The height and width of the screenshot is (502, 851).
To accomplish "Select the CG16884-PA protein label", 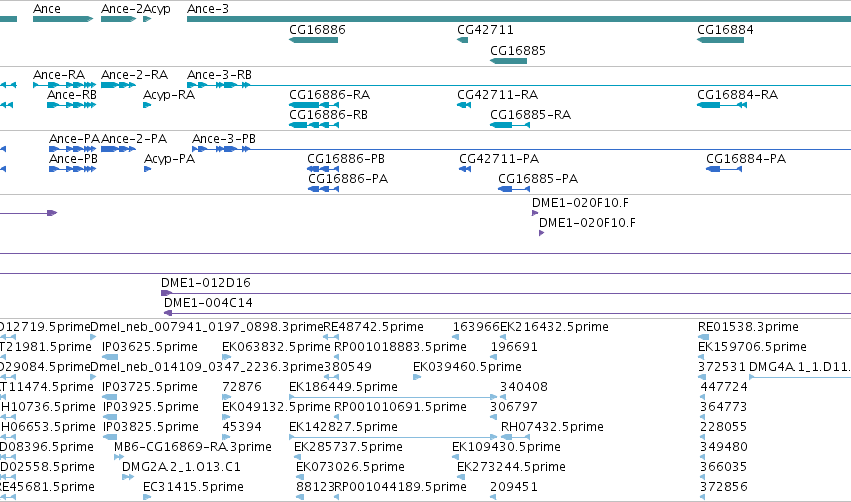I will (x=746, y=159).
